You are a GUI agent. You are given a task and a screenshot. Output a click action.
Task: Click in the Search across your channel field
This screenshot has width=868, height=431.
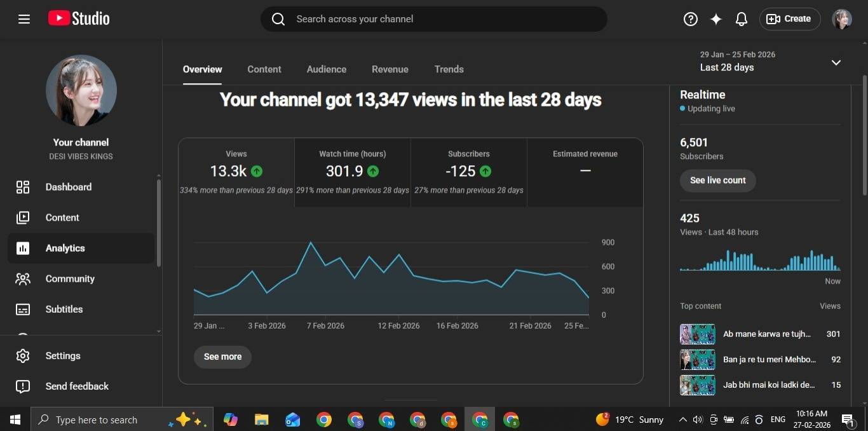(432, 19)
